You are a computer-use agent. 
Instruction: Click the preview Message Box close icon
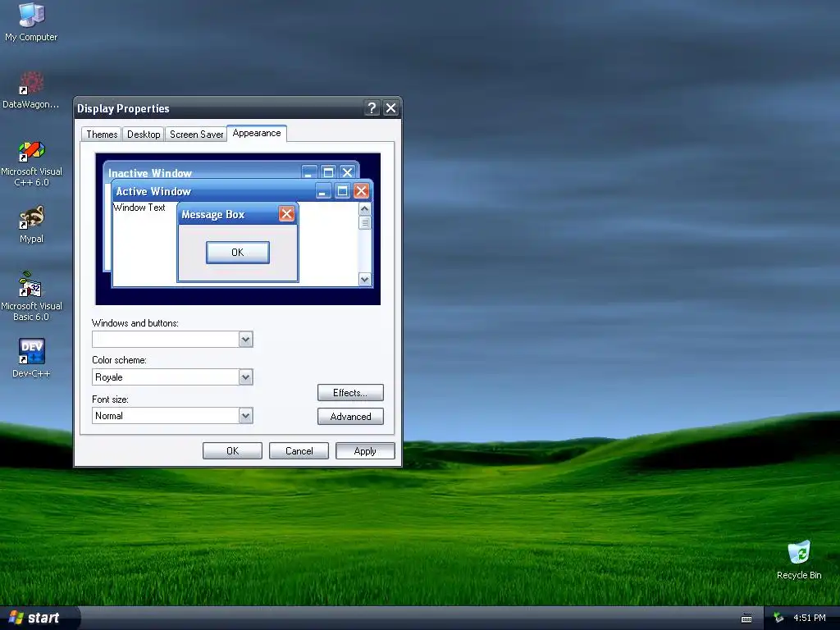click(286, 214)
